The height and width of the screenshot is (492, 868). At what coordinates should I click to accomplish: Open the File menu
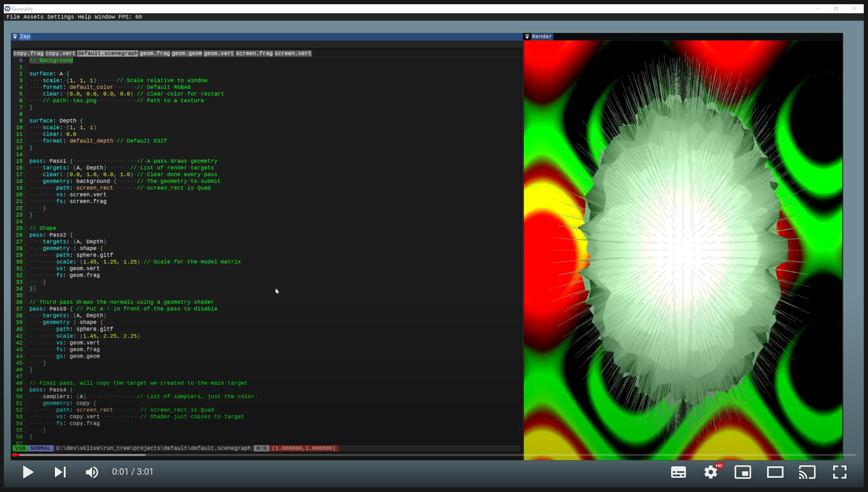[13, 17]
